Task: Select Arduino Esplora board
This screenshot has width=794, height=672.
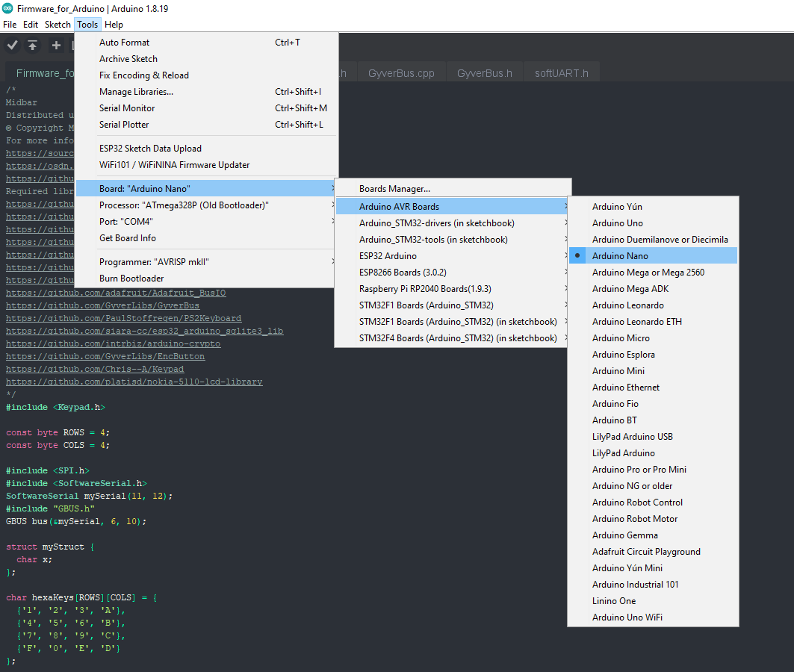Action: point(653,355)
